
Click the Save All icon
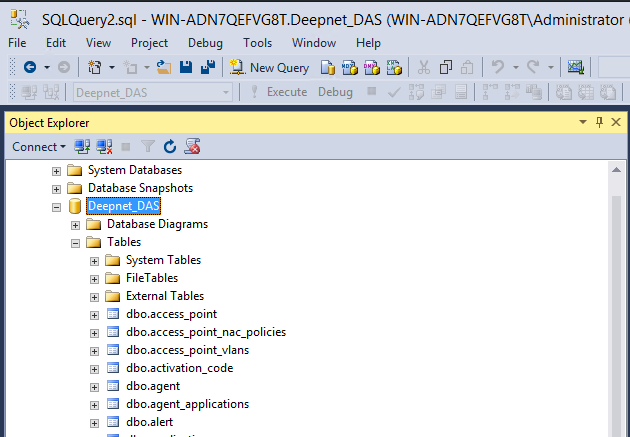coord(207,67)
